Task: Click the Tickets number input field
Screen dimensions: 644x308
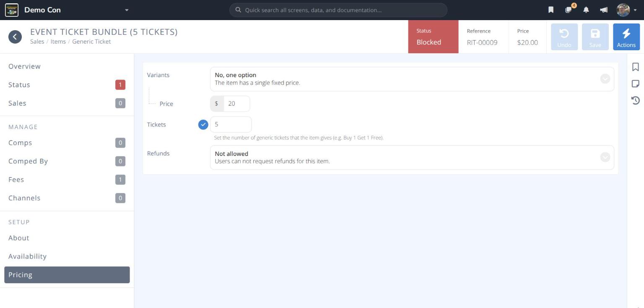Action: point(231,124)
